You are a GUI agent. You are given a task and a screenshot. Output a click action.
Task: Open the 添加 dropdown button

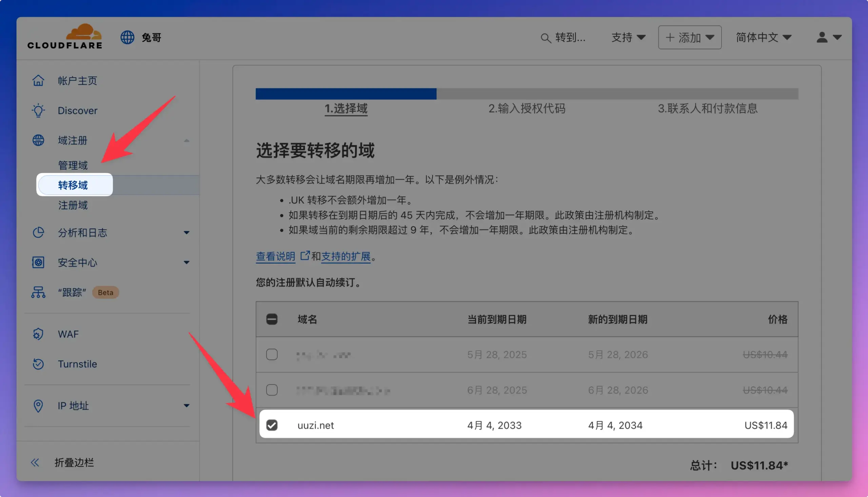(690, 37)
